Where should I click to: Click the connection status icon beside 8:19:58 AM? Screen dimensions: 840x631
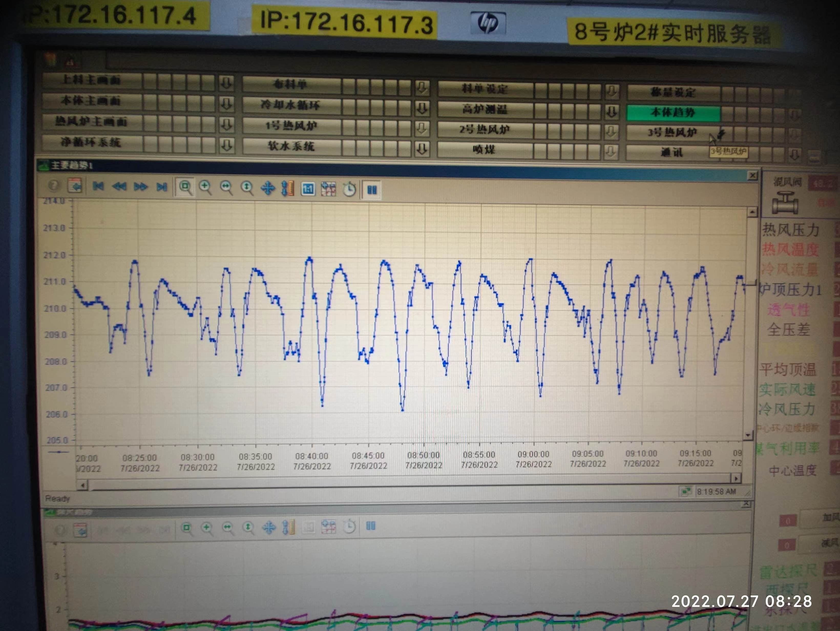(x=686, y=492)
